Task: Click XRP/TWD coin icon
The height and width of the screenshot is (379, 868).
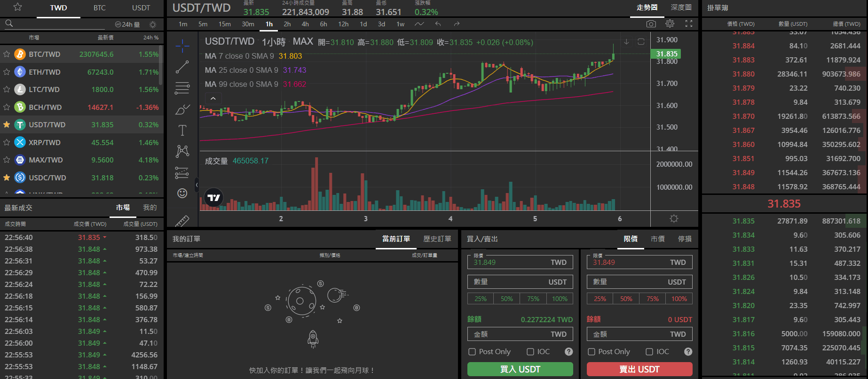Action: [20, 142]
